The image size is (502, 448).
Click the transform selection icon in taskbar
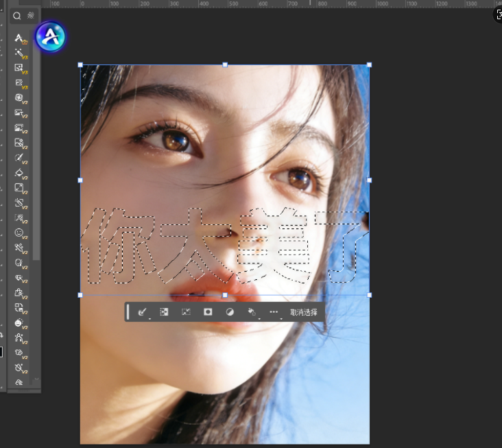[x=186, y=312]
